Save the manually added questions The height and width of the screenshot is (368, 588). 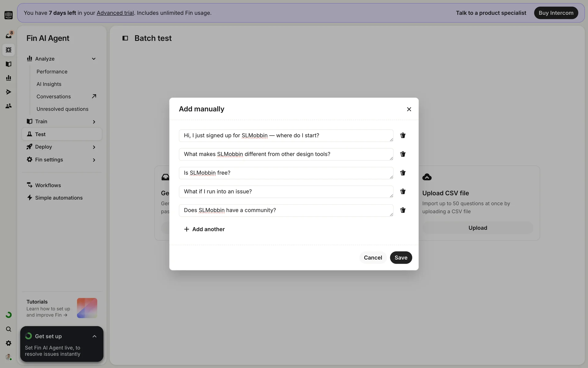click(401, 258)
